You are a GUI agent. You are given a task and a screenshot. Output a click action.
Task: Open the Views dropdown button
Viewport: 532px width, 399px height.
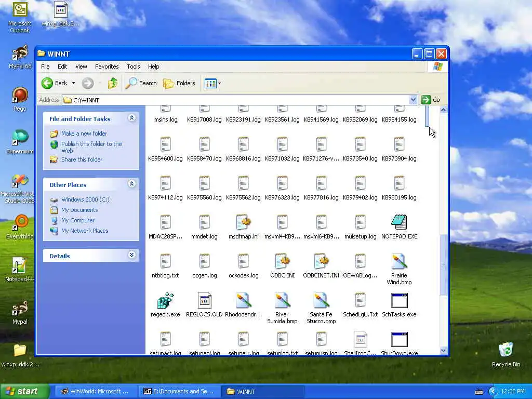(x=212, y=83)
